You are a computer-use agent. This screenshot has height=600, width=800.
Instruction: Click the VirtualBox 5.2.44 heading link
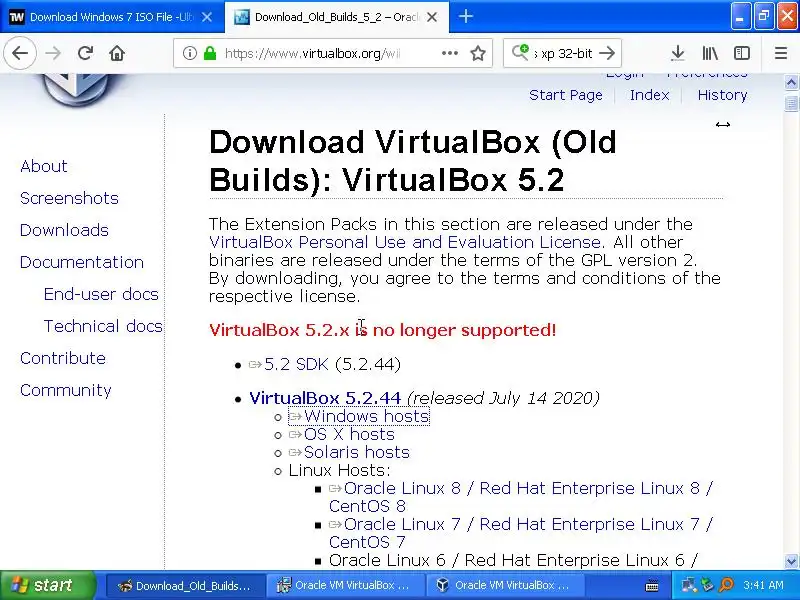click(325, 398)
